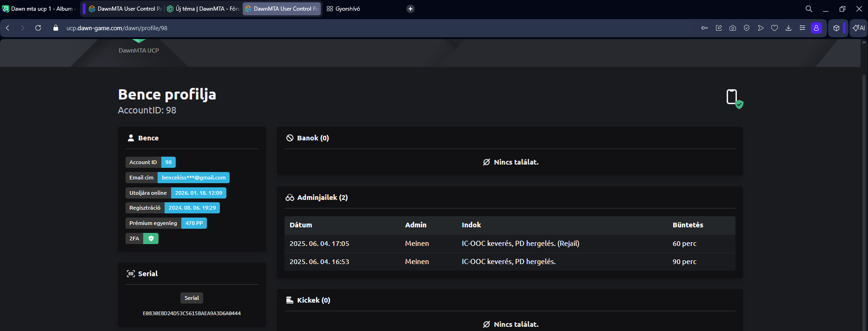This screenshot has height=331, width=868.
Task: Click the green 2FA shield badge
Action: (x=151, y=238)
